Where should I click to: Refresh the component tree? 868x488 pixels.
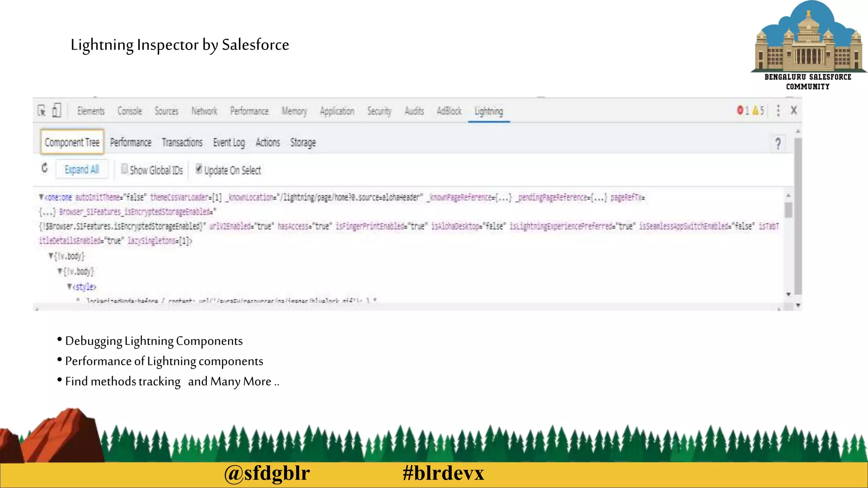(45, 168)
